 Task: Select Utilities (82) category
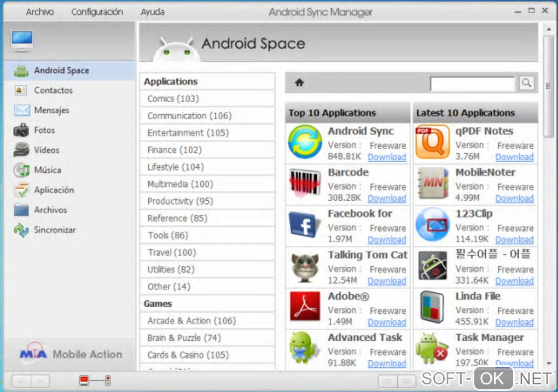[x=207, y=270]
